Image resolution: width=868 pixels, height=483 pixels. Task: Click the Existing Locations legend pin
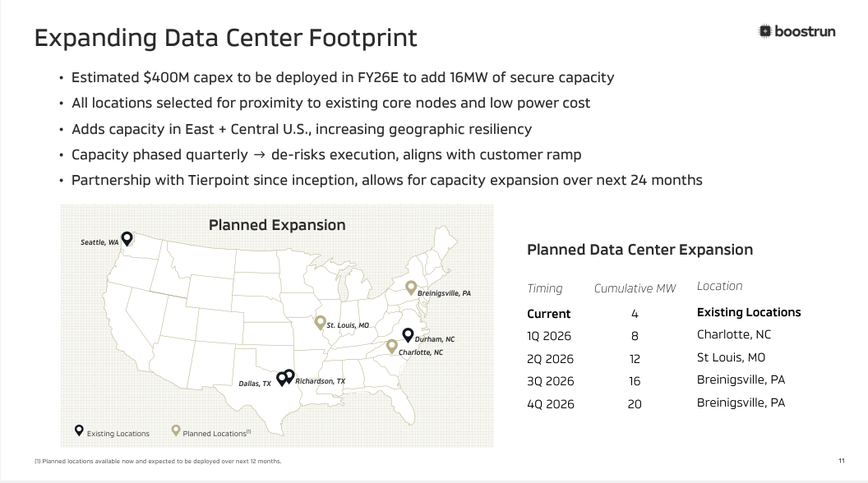[79, 430]
